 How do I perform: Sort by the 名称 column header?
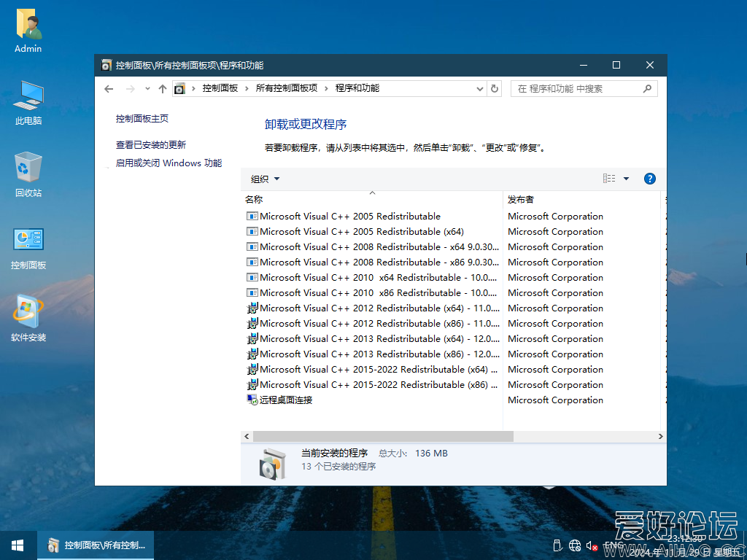coord(371,200)
